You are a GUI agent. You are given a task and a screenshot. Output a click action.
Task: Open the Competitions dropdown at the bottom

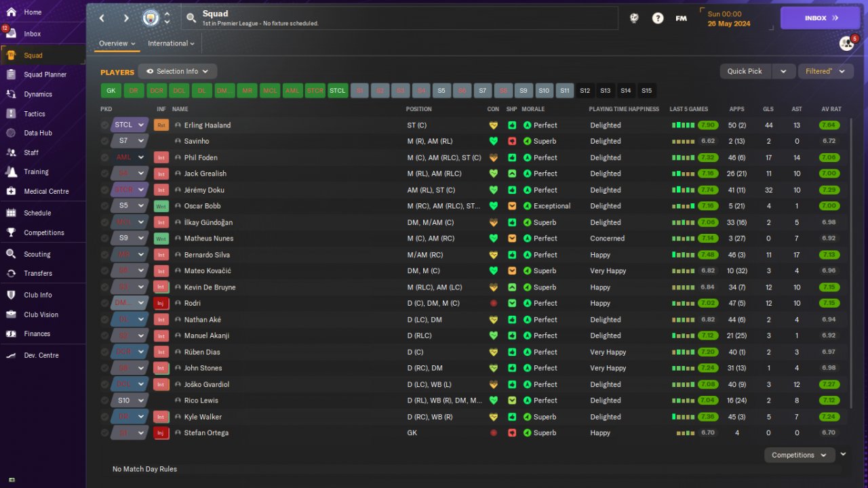tap(800, 455)
